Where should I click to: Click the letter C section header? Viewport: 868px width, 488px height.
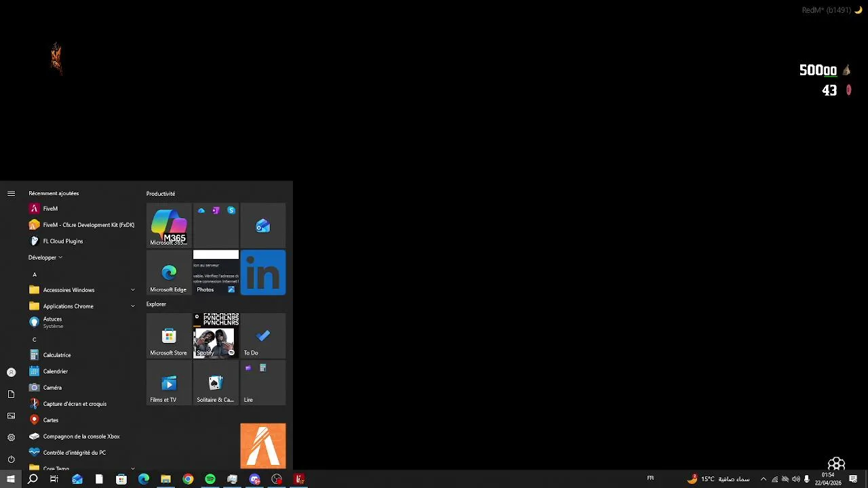pyautogui.click(x=35, y=340)
